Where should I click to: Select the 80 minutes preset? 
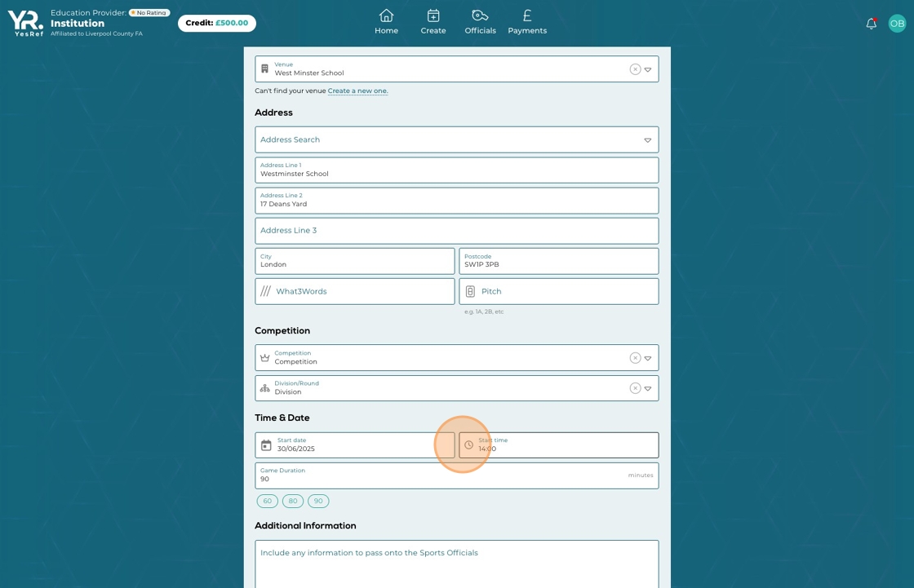[293, 502]
